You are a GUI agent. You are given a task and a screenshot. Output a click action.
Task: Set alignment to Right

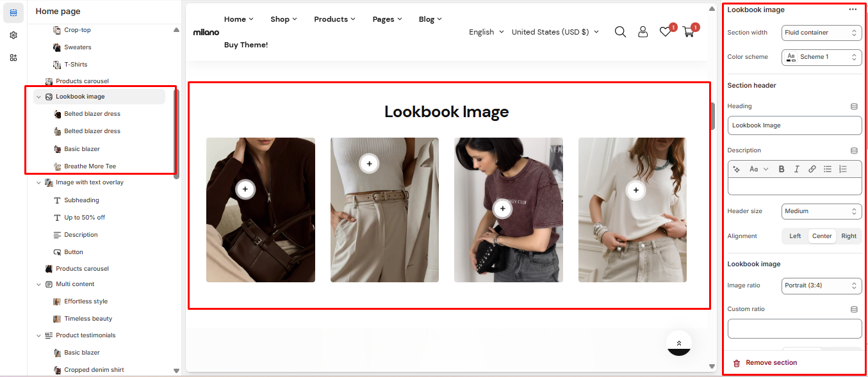pos(849,236)
